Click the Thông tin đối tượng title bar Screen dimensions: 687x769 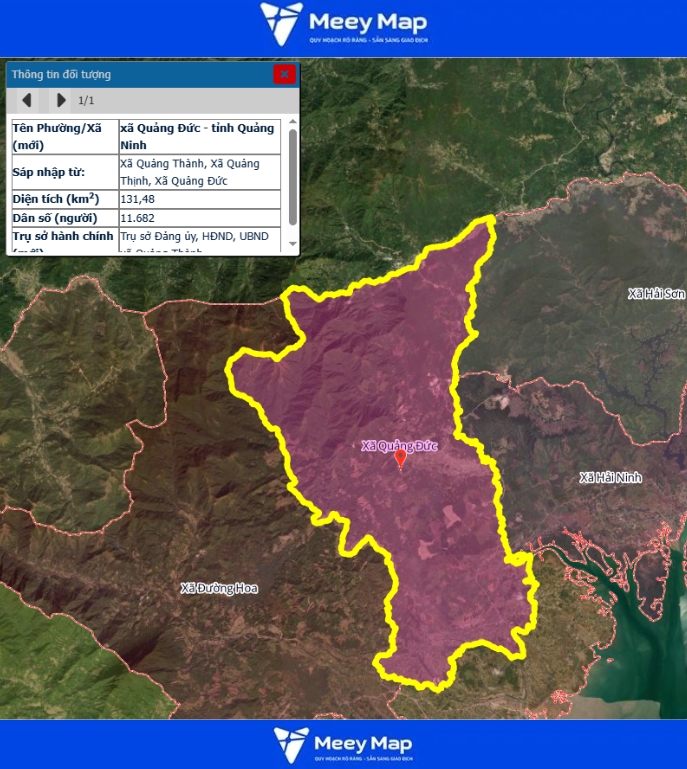pyautogui.click(x=140, y=74)
